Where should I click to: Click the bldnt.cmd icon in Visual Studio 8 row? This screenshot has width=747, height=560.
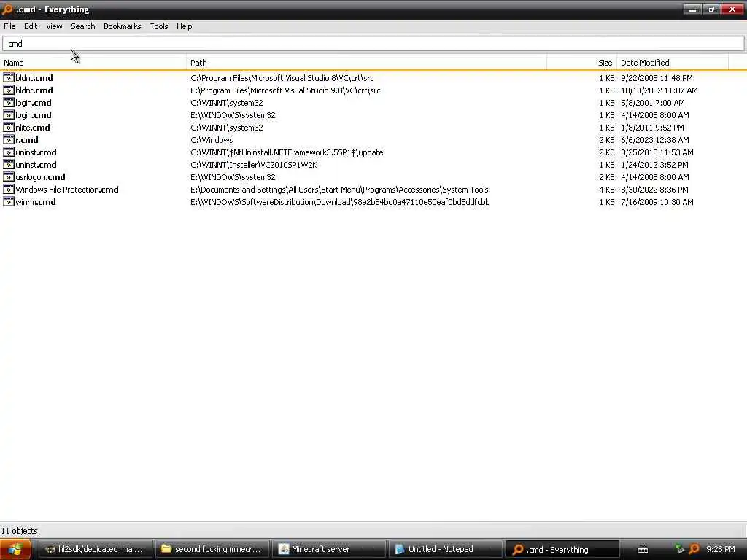(9, 77)
